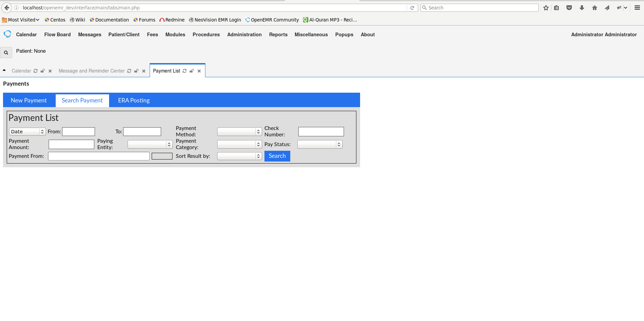Open the downloads arrow icon
Image resolution: width=644 pixels, height=321 pixels.
[x=582, y=8]
